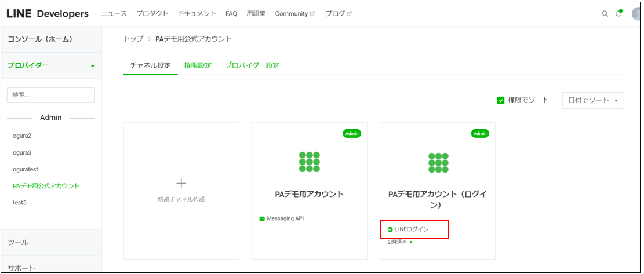This screenshot has height=274, width=644.
Task: Open the user avatar menu
Action: click(636, 13)
